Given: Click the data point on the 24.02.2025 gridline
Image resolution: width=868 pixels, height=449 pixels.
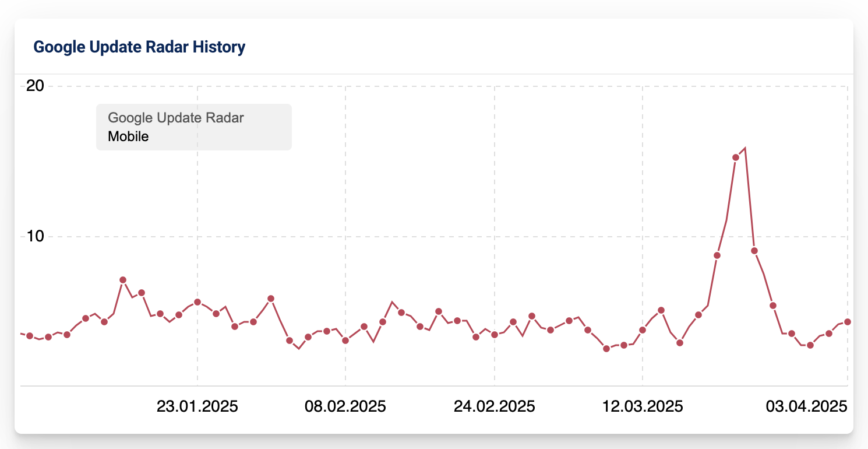Looking at the screenshot, I should click(495, 335).
